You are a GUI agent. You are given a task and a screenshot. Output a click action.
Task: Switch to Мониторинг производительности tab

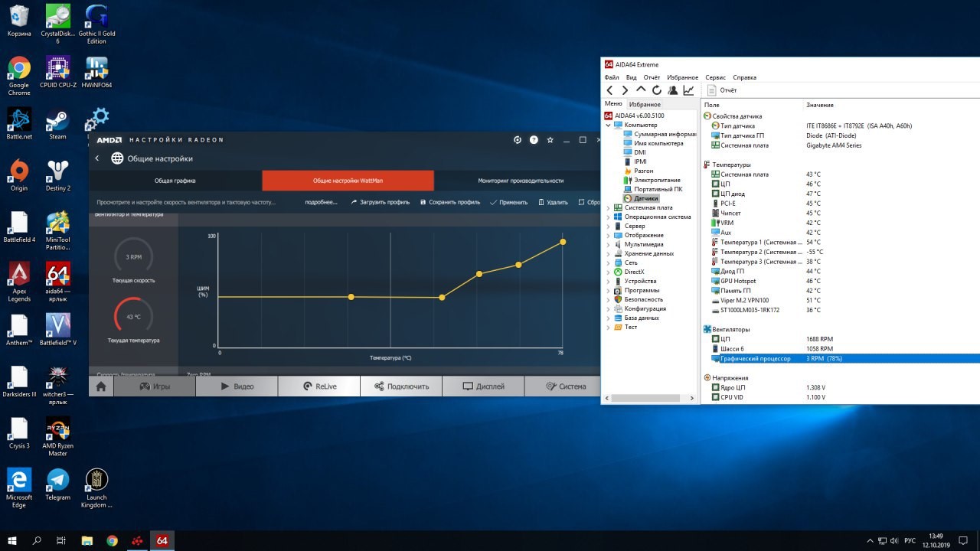[x=521, y=181]
